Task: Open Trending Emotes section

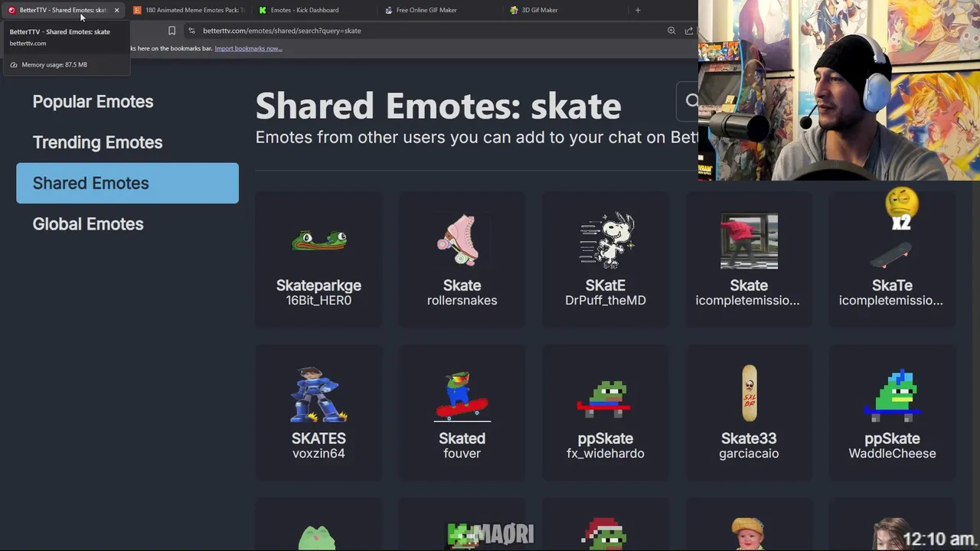Action: click(x=97, y=142)
